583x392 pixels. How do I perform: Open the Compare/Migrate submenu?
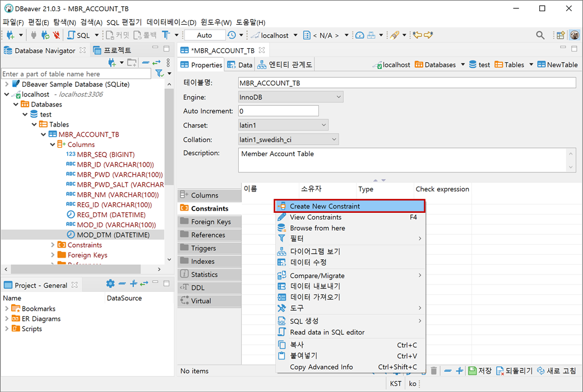(x=349, y=276)
